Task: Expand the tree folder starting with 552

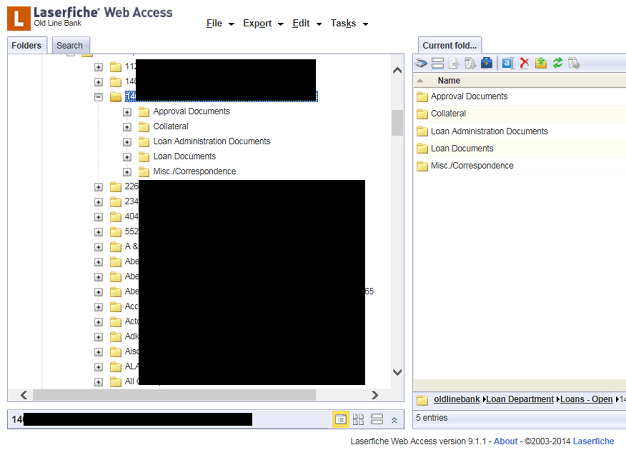Action: [98, 232]
